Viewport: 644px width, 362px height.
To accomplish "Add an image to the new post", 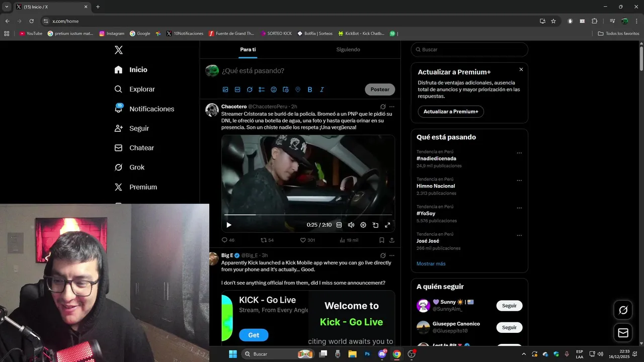I will pos(225,89).
